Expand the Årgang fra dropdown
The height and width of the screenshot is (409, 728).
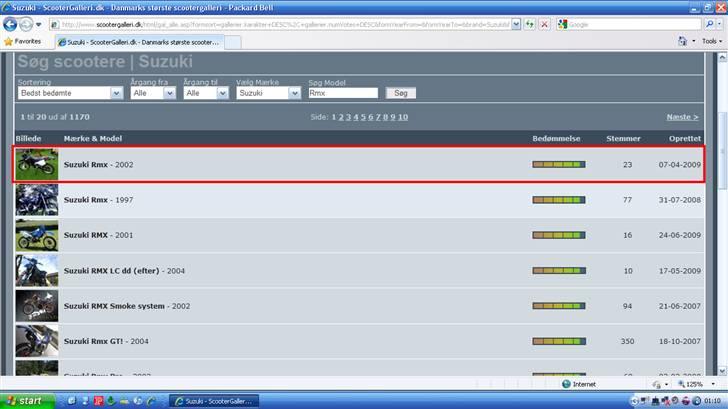tap(153, 93)
